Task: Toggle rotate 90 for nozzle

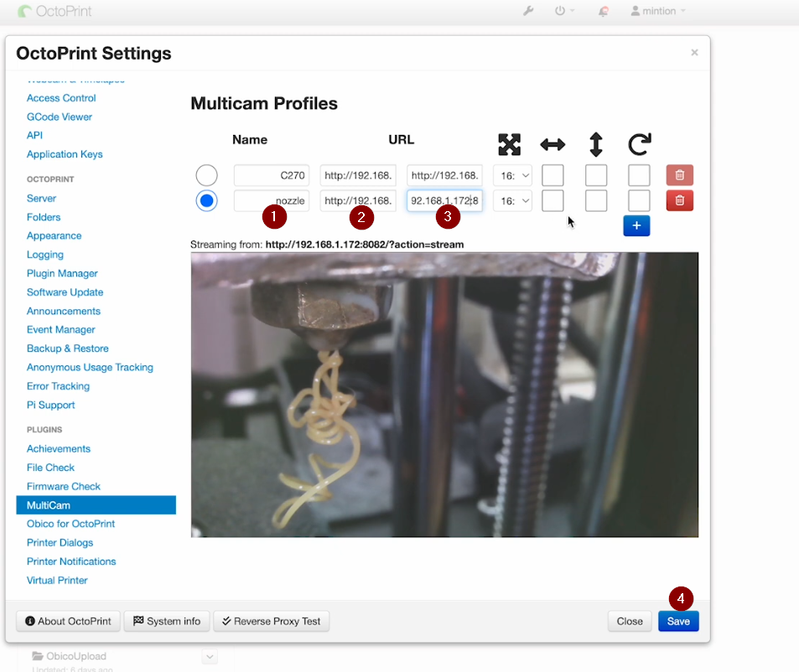Action: click(639, 200)
